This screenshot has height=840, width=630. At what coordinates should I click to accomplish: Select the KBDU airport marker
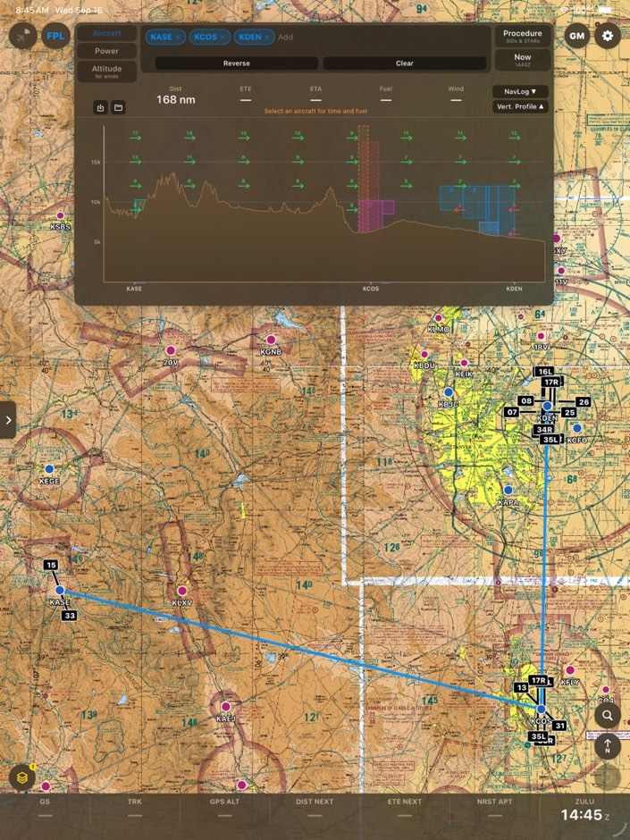pyautogui.click(x=424, y=355)
